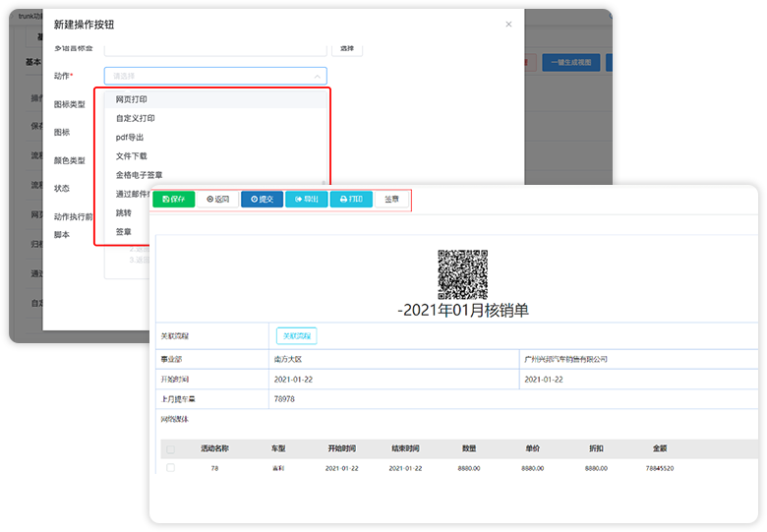Screen dimensions: 767x532
Task: Choose 文件下载 option in the list
Action: coord(215,156)
